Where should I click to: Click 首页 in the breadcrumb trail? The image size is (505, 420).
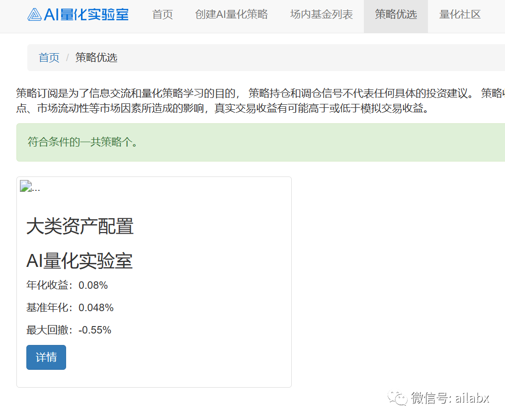[48, 58]
